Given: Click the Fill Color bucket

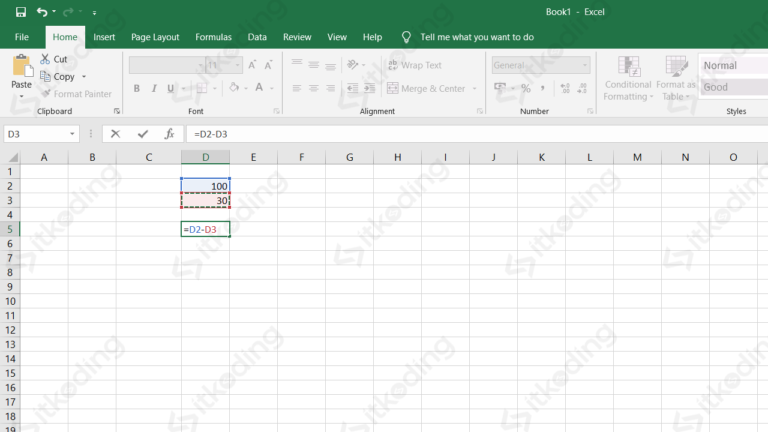Looking at the screenshot, I should tap(234, 88).
